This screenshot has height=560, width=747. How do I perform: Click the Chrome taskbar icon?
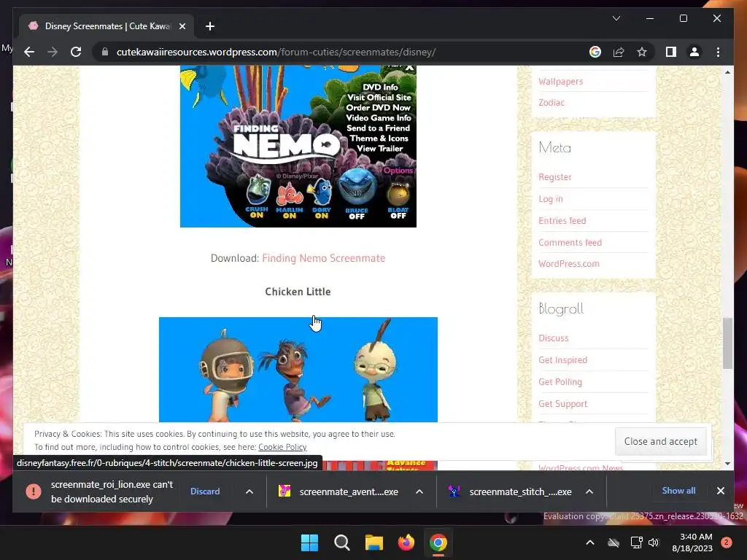pos(438,542)
